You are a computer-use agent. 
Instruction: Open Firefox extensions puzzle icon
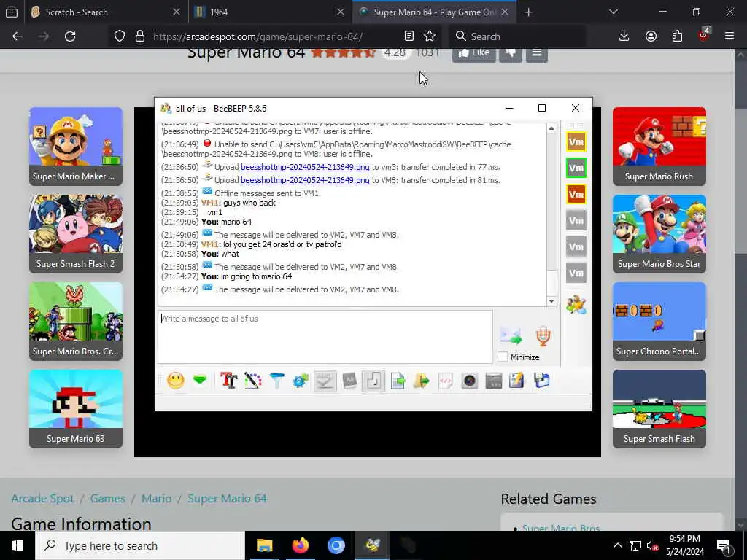pos(677,36)
